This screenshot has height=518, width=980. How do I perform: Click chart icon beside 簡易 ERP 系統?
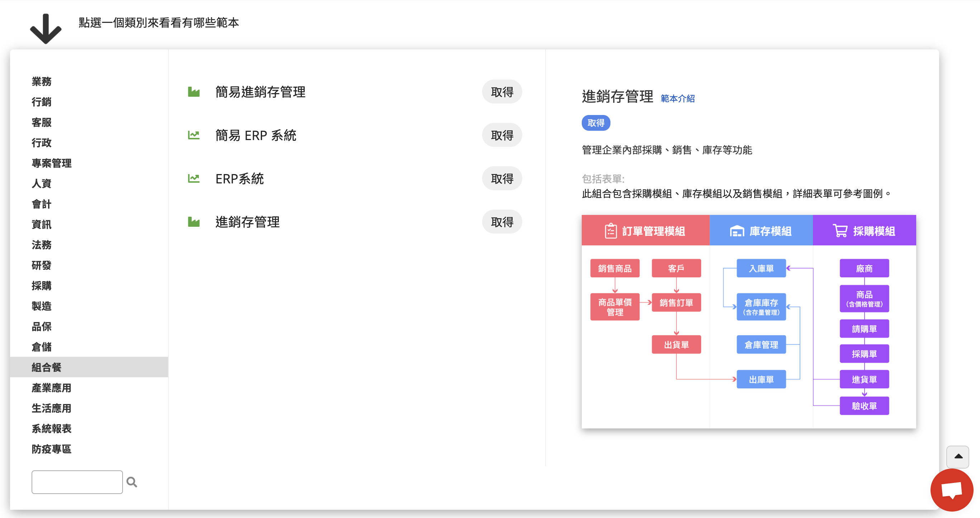[x=194, y=135]
